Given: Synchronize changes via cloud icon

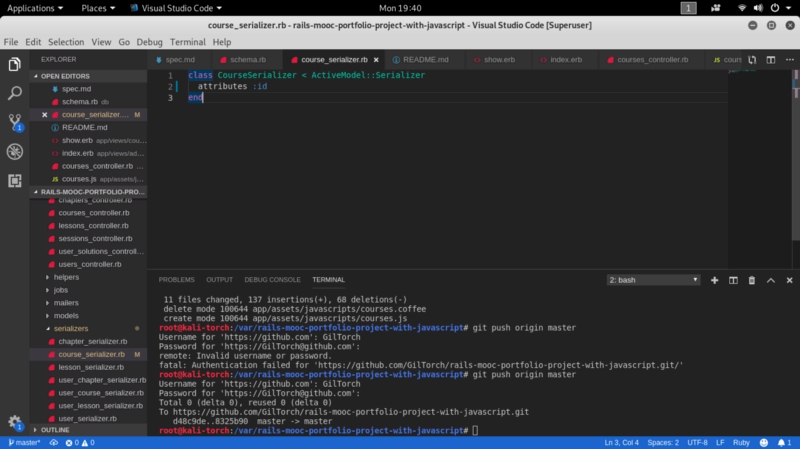Looking at the screenshot, I should 54,442.
